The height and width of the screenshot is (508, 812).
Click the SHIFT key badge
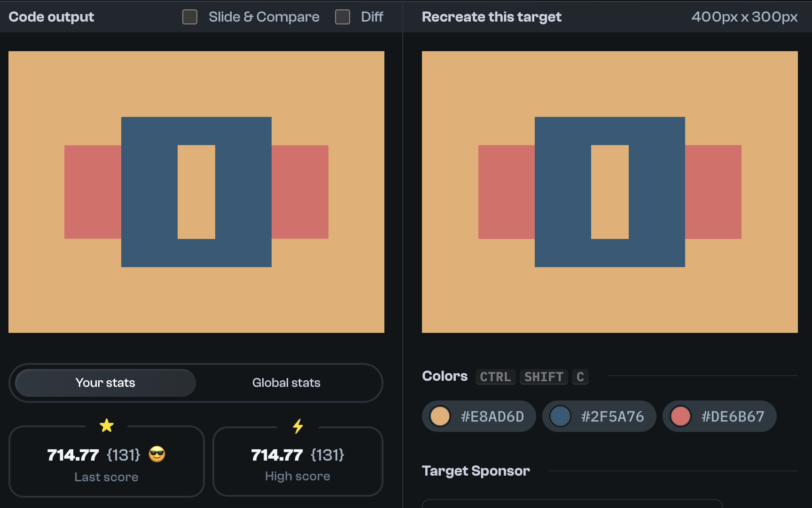[543, 377]
